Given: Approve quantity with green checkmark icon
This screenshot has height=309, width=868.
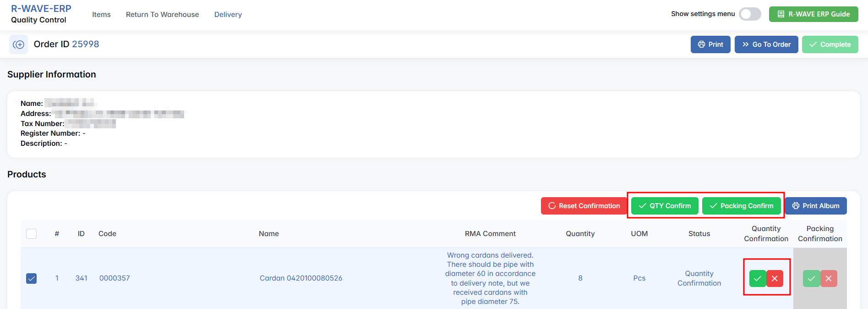Looking at the screenshot, I should tap(758, 278).
